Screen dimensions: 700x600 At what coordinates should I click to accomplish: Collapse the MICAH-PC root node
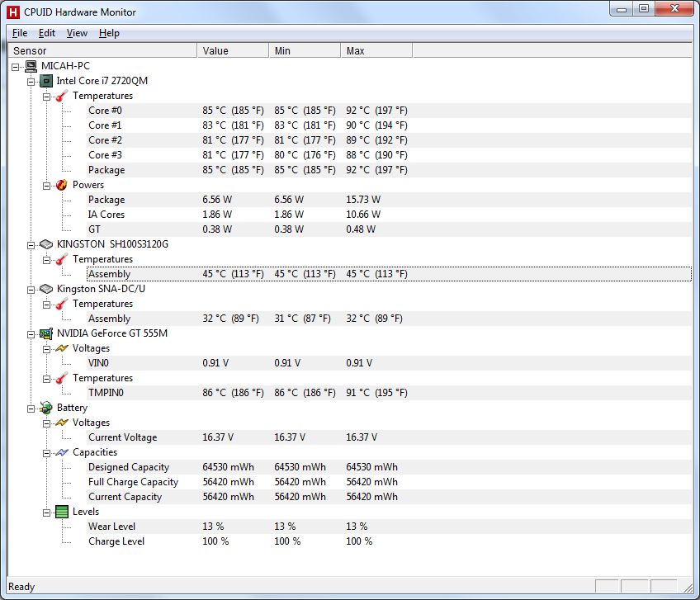point(15,67)
